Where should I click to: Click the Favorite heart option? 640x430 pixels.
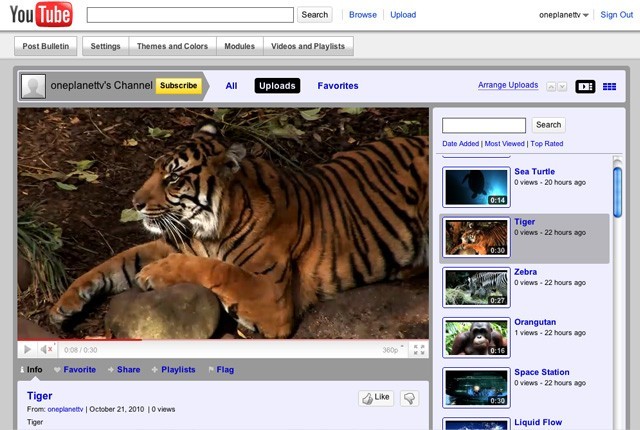click(x=75, y=370)
